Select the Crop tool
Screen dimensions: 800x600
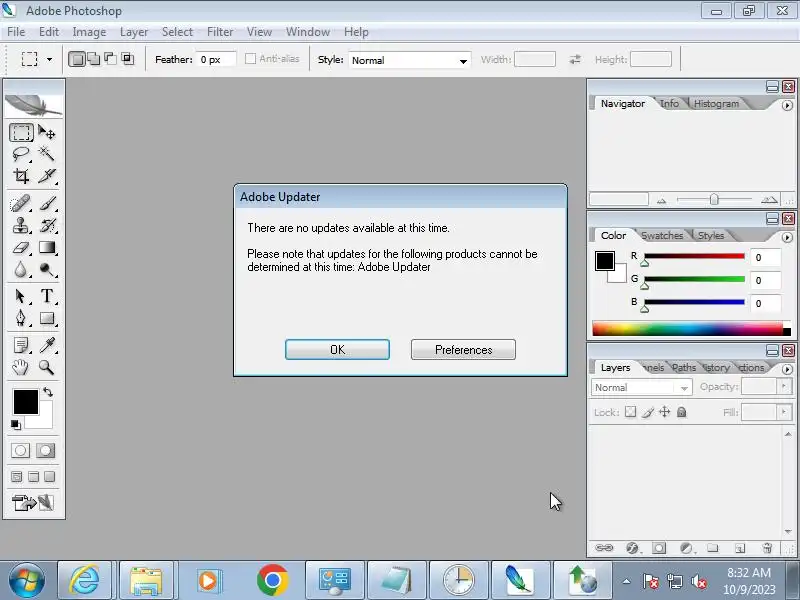pyautogui.click(x=21, y=176)
